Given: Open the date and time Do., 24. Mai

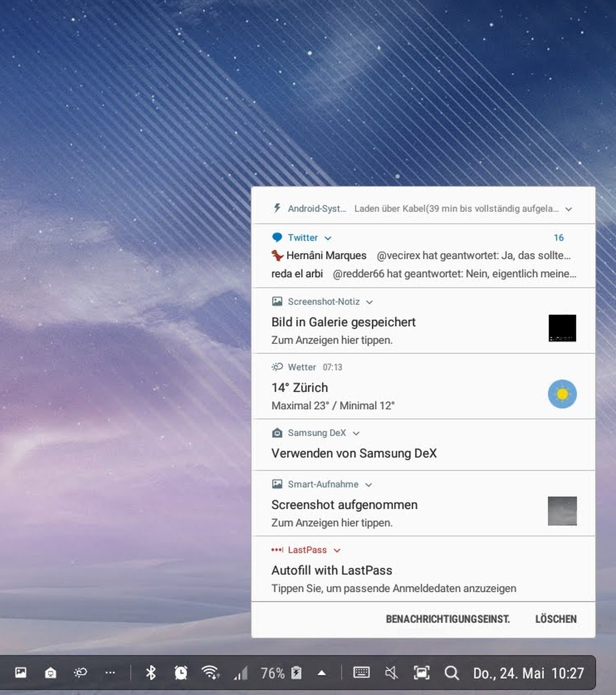Looking at the screenshot, I should [529, 673].
